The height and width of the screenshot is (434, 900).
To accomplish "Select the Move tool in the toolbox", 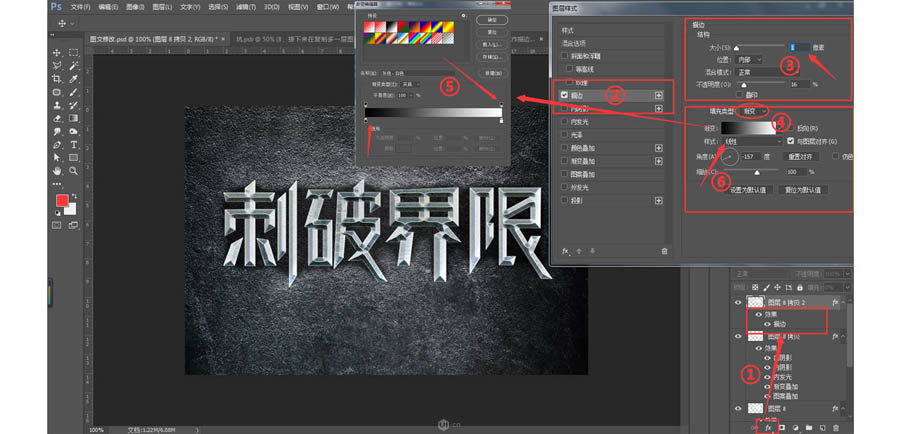I will pos(57,53).
